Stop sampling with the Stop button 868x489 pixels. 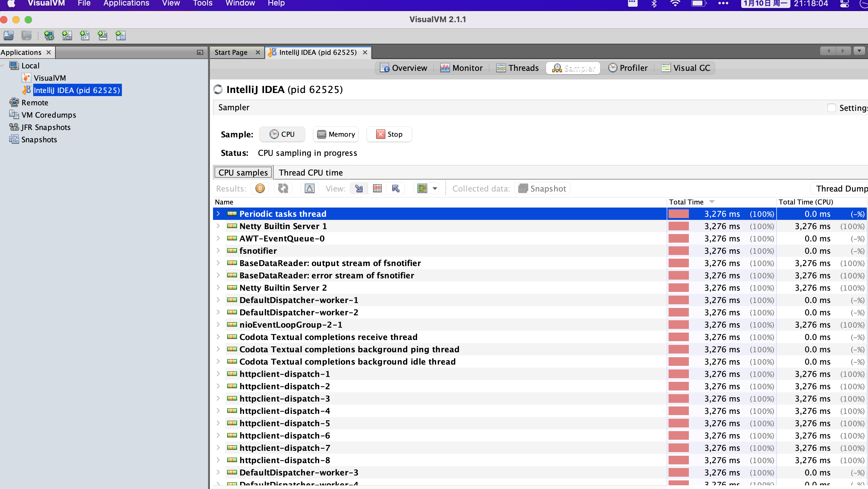point(389,134)
